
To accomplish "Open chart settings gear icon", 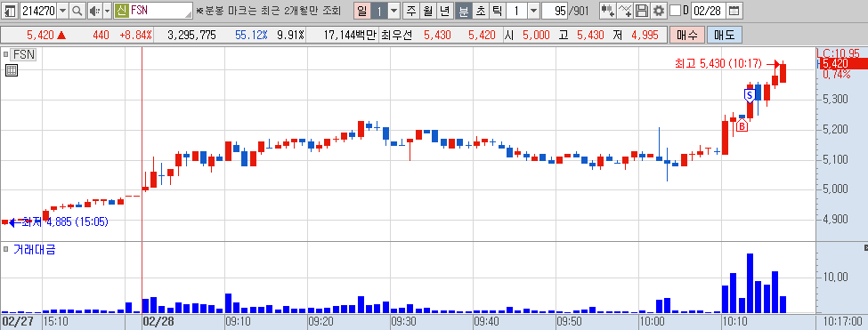I will coord(658,11).
